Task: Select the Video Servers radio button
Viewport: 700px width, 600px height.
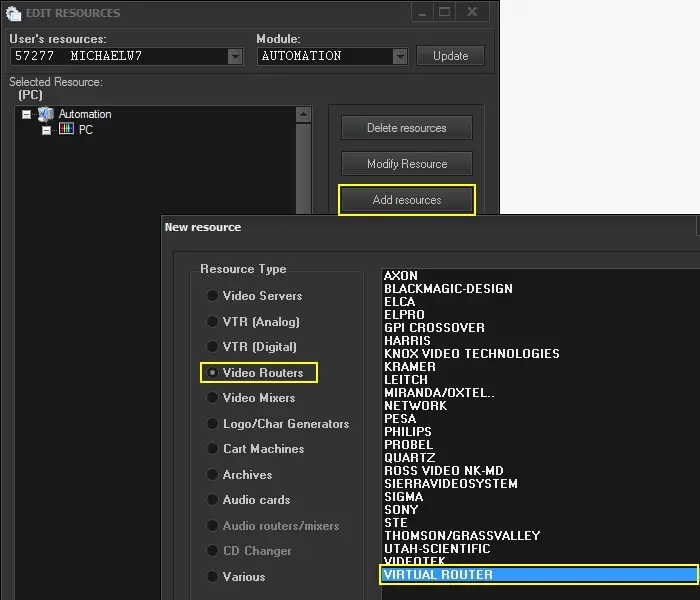Action: point(212,296)
